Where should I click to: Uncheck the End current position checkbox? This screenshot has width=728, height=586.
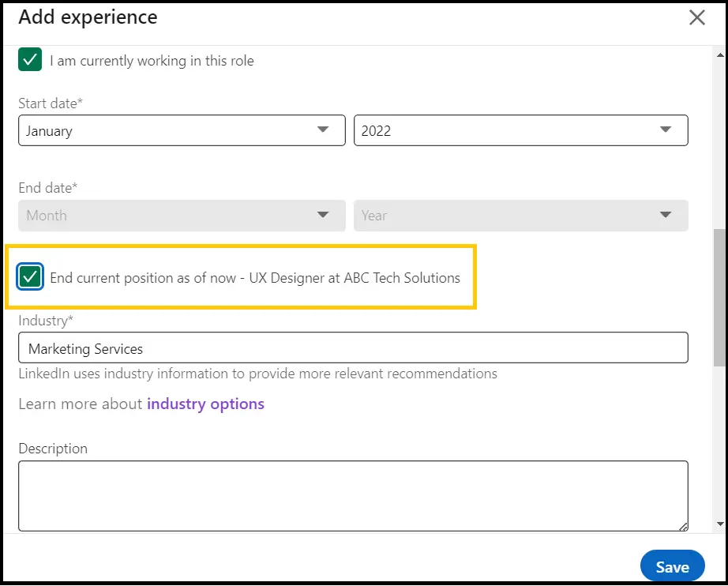31,277
